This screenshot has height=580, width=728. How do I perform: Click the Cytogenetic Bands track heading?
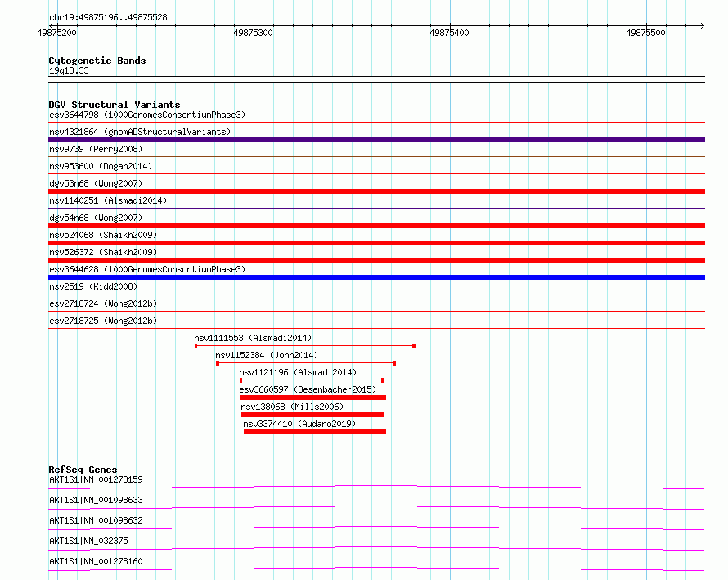coord(97,61)
